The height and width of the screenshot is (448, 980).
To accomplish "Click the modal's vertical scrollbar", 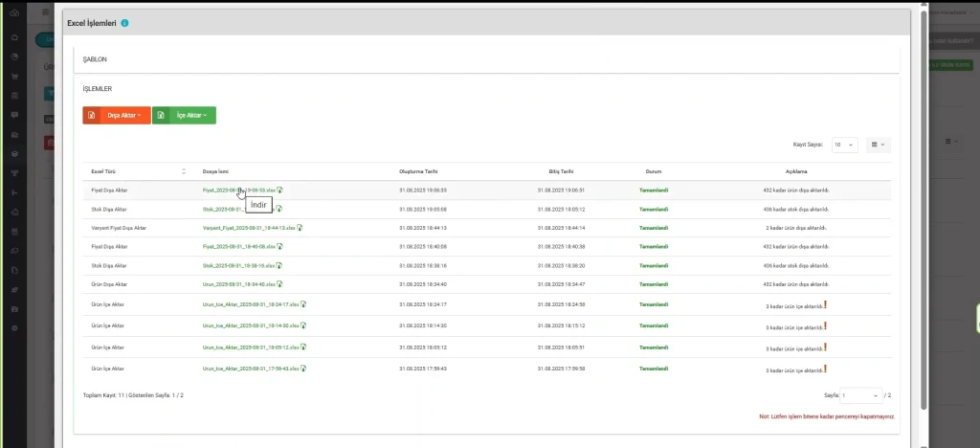I will [x=923, y=191].
